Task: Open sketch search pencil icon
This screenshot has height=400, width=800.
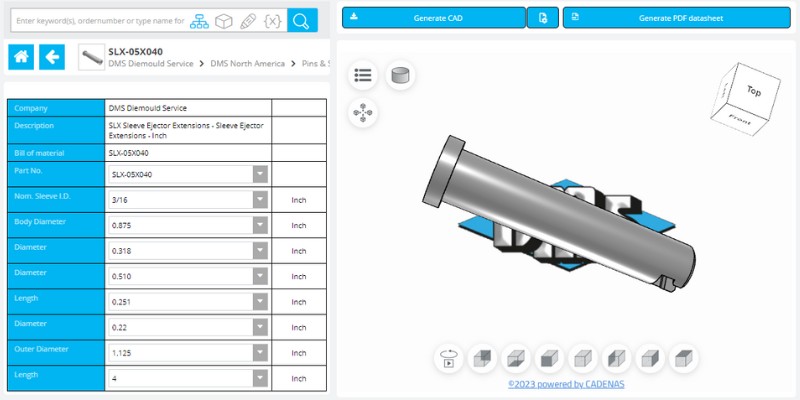Action: click(x=248, y=21)
